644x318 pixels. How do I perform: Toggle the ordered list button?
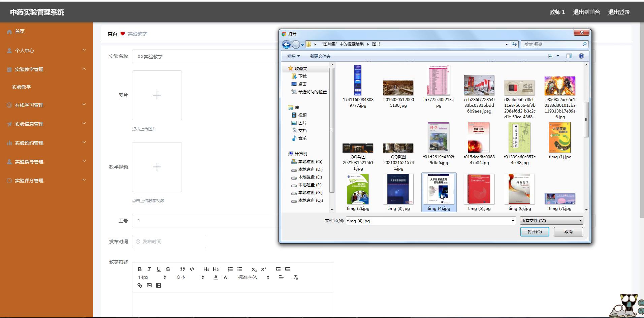[230, 269]
